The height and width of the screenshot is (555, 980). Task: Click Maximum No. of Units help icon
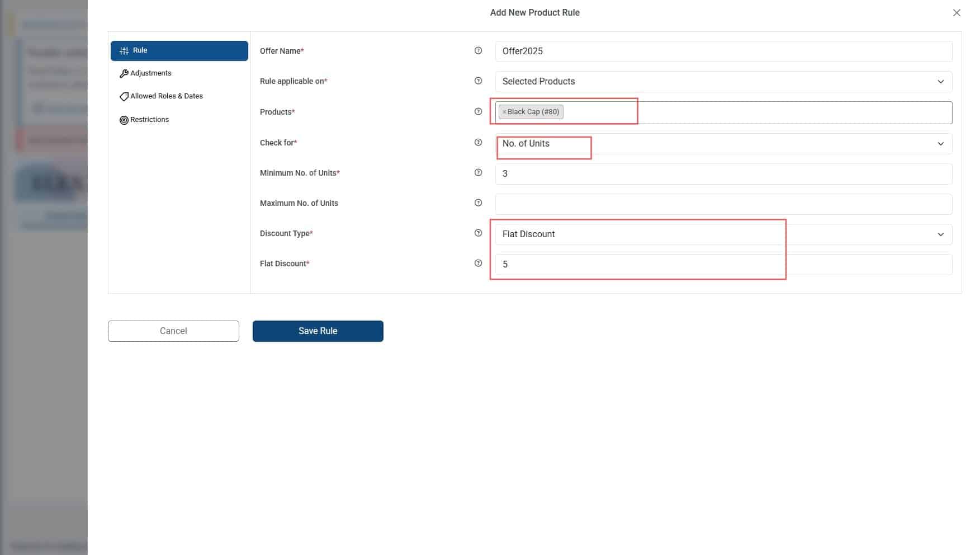click(478, 203)
